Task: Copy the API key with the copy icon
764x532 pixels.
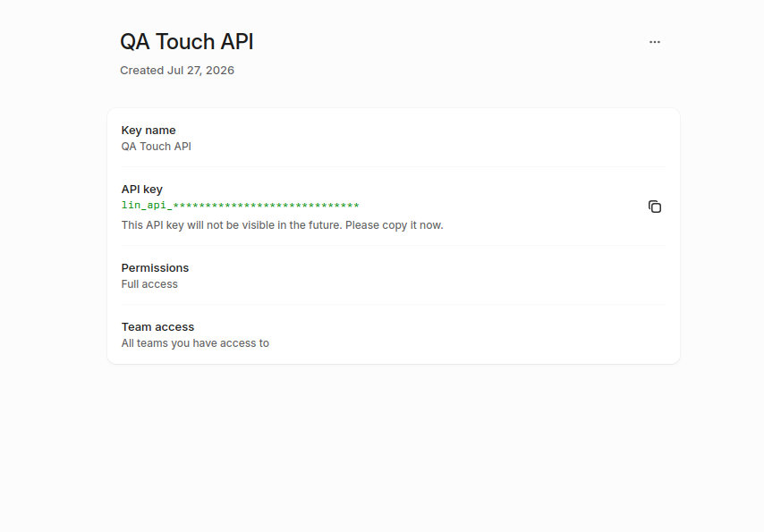Action: pos(654,207)
